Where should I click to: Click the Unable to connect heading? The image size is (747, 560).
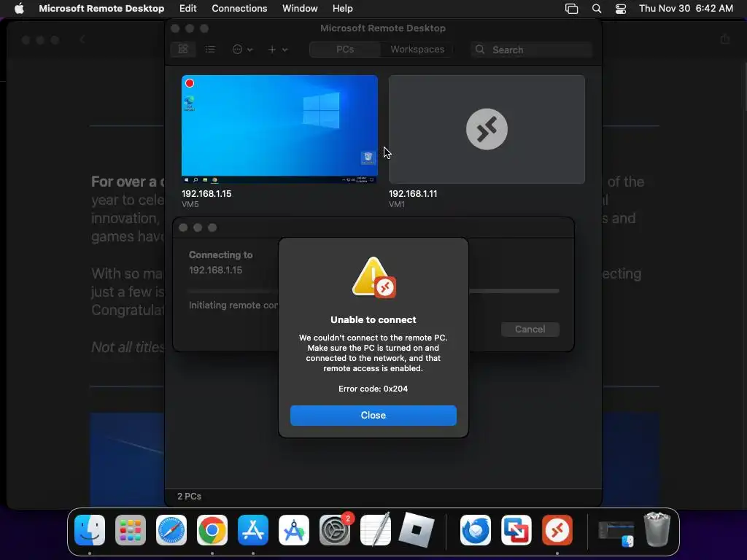373,320
